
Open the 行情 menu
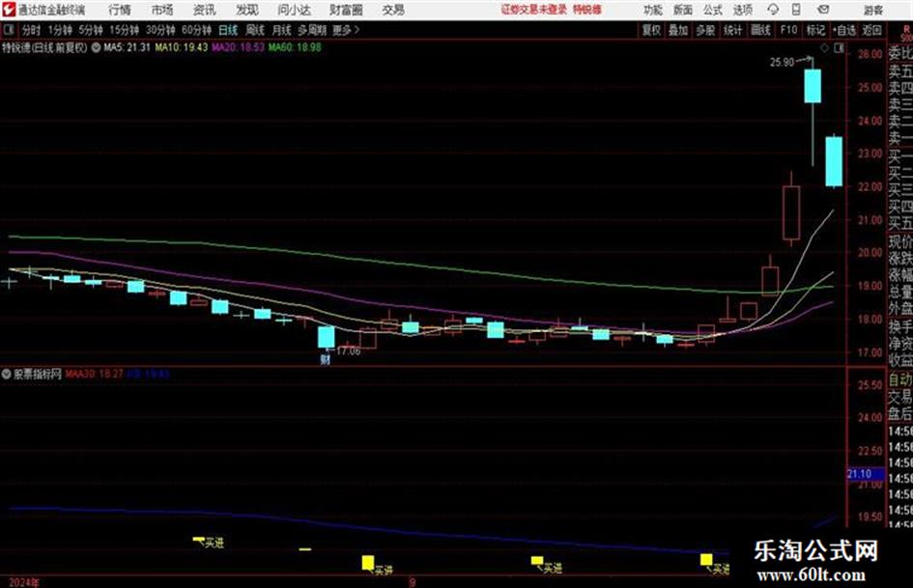pos(120,10)
